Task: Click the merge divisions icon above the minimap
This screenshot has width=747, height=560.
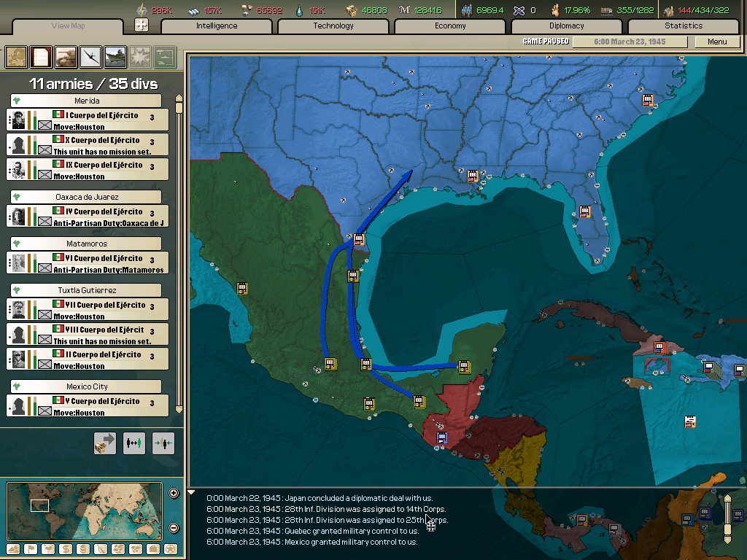Action: click(163, 443)
